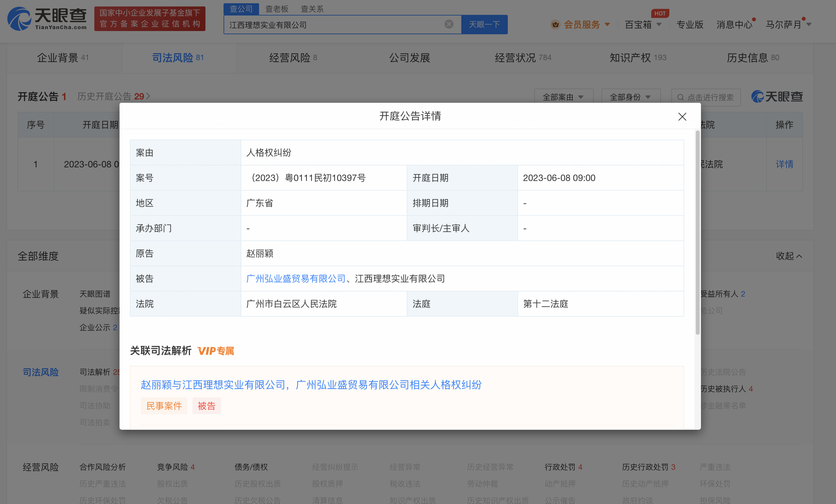Select 企业背景 in left dimension list

point(40,294)
